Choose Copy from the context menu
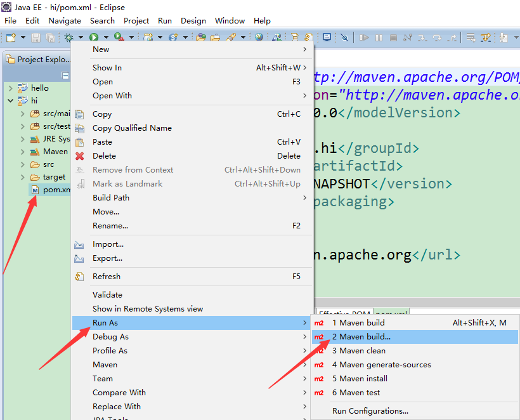Screen dimensions: 520x420 coord(193,114)
